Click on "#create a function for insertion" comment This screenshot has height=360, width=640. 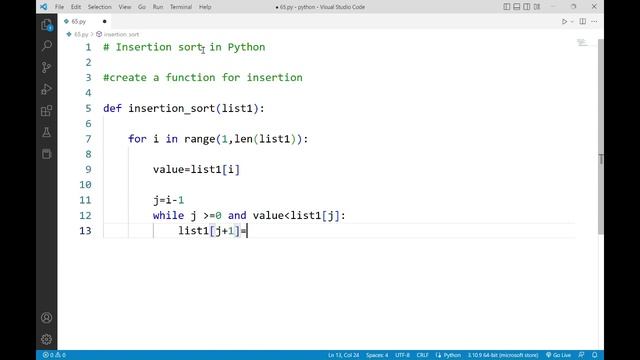(x=203, y=78)
